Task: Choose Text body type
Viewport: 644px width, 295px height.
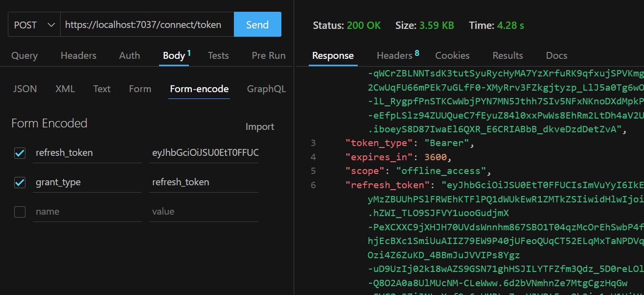Action: click(102, 89)
